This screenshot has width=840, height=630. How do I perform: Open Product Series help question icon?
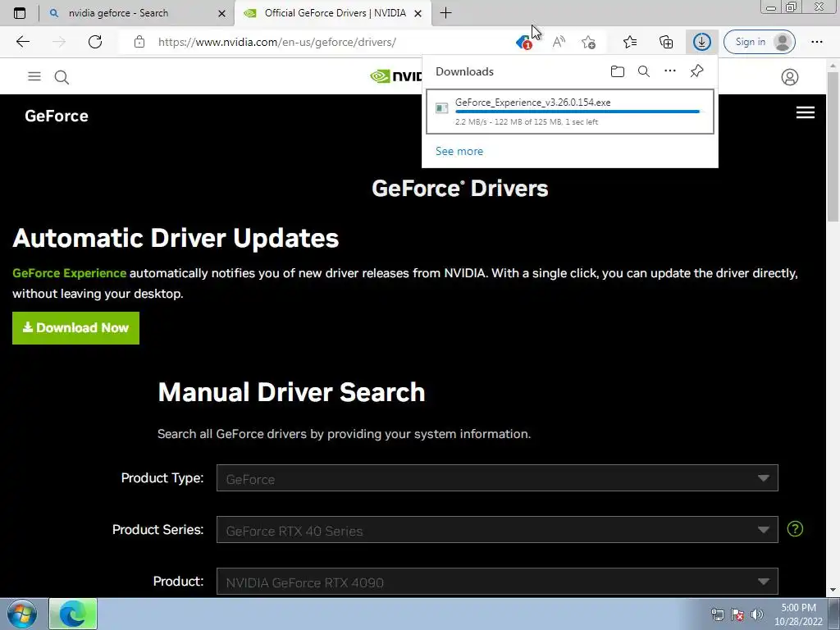tap(795, 529)
